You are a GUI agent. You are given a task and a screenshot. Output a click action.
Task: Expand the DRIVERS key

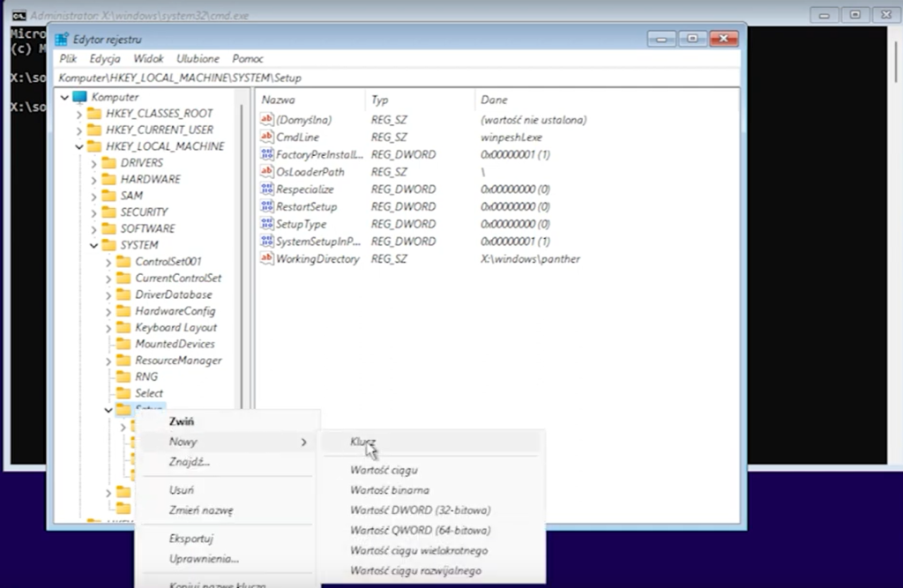click(x=93, y=163)
